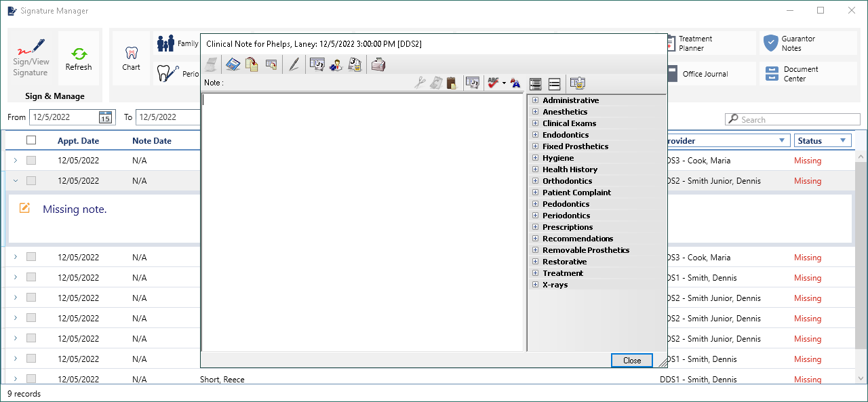This screenshot has height=402, width=868.
Task: Check the box for the first 12/05/2022 appointment
Action: [x=31, y=160]
